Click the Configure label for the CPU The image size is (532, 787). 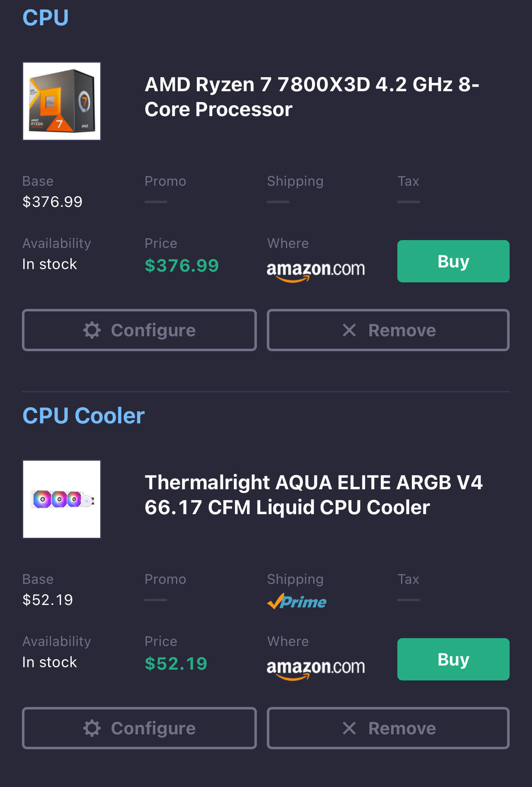153,330
